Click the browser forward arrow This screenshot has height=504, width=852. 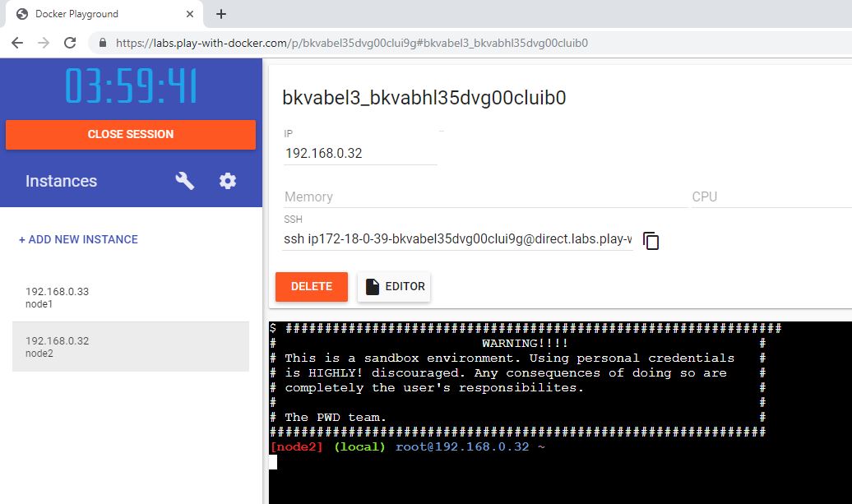[x=44, y=43]
